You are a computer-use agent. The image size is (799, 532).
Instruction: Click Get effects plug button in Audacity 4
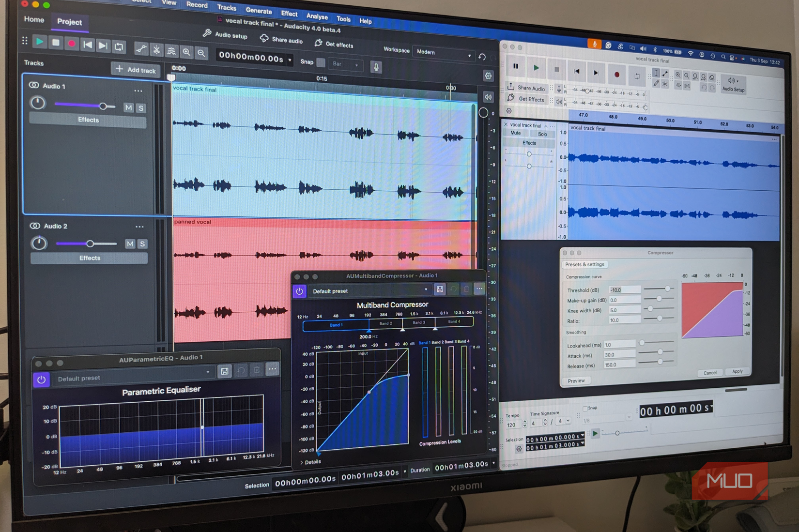[x=334, y=44]
